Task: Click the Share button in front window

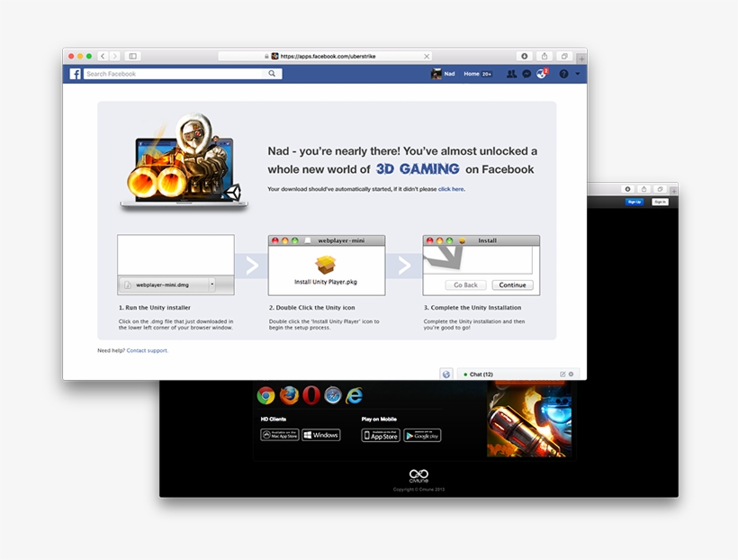Action: coord(544,56)
